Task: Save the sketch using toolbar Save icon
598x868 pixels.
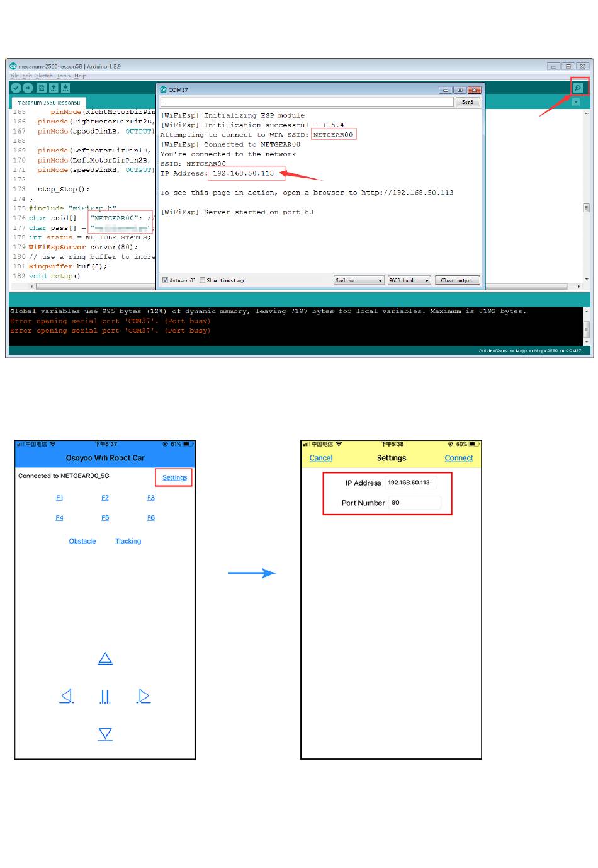Action: click(65, 88)
